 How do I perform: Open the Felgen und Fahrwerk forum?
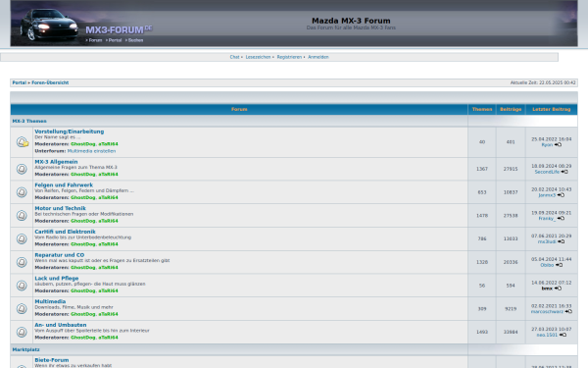(x=64, y=185)
